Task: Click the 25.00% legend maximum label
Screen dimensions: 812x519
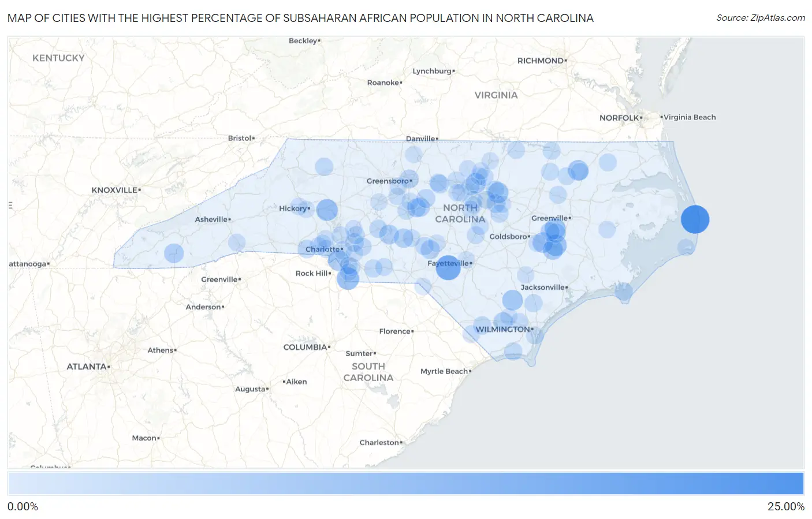Action: (x=785, y=506)
